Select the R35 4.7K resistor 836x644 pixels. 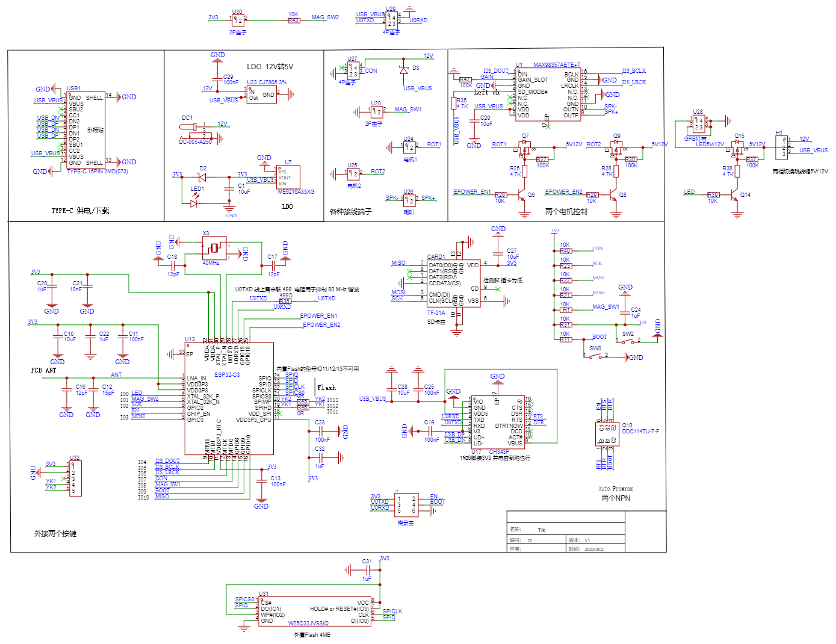pos(454,104)
